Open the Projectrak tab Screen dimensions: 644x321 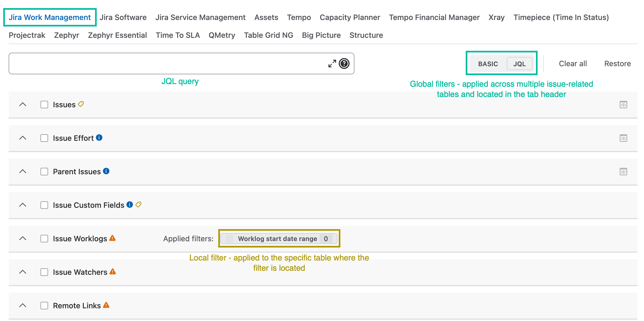[x=27, y=35]
